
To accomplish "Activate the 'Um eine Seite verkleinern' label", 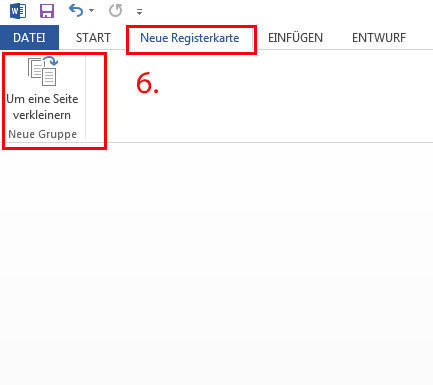I will [x=42, y=107].
